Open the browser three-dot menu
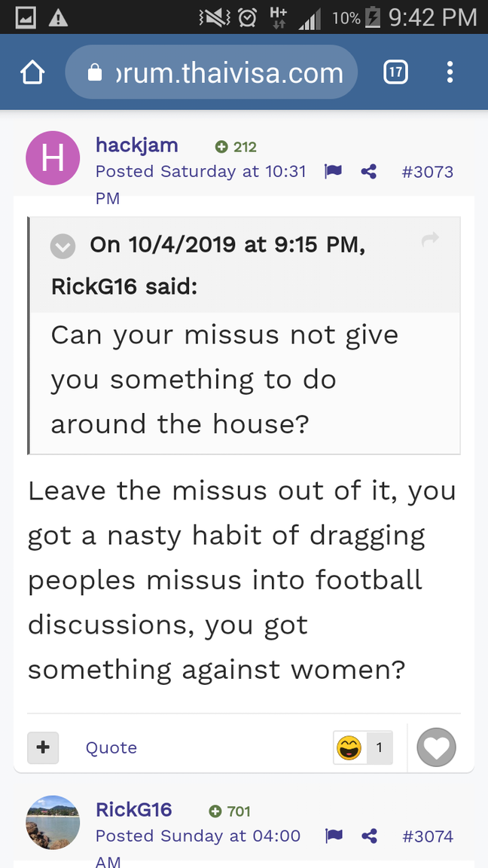The image size is (488, 868). tap(450, 72)
